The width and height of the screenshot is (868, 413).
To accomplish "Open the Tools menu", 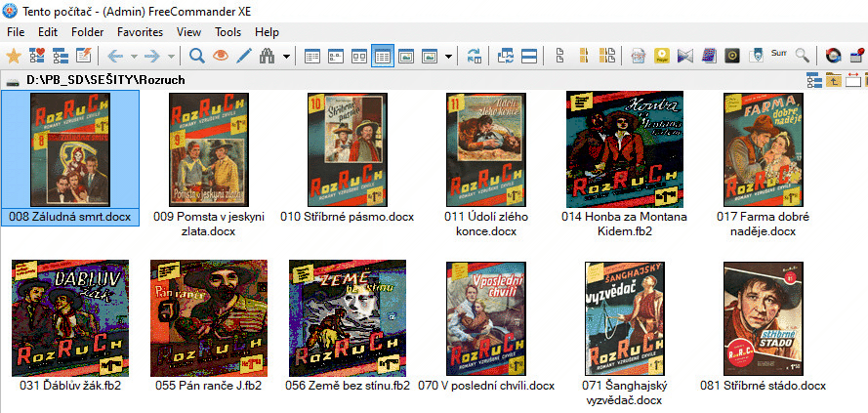I will pos(227,32).
